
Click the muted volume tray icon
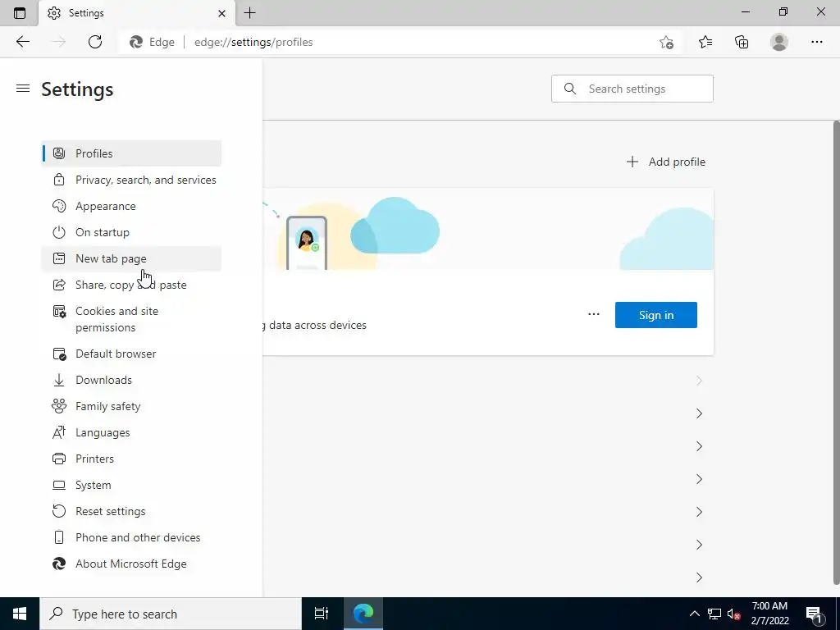tap(733, 614)
